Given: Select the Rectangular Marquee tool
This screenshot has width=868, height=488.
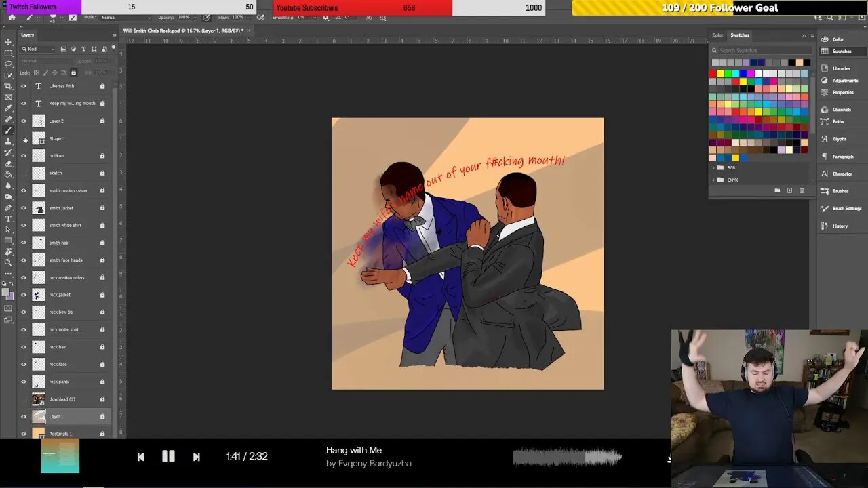Looking at the screenshot, I should (x=8, y=53).
